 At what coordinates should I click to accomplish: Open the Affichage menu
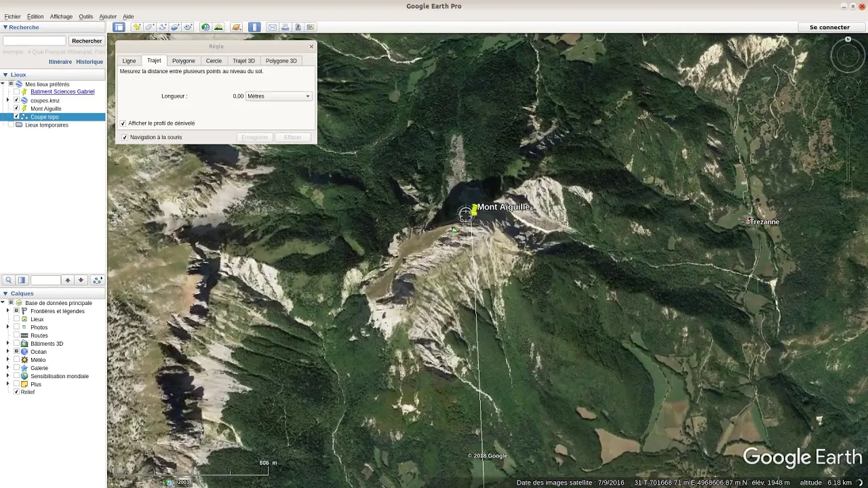click(x=61, y=16)
